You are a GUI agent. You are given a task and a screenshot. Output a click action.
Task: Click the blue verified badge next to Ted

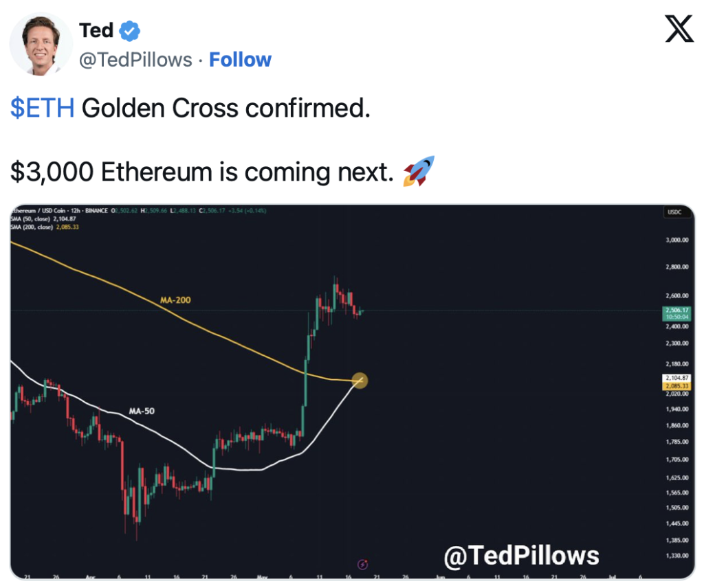(130, 31)
